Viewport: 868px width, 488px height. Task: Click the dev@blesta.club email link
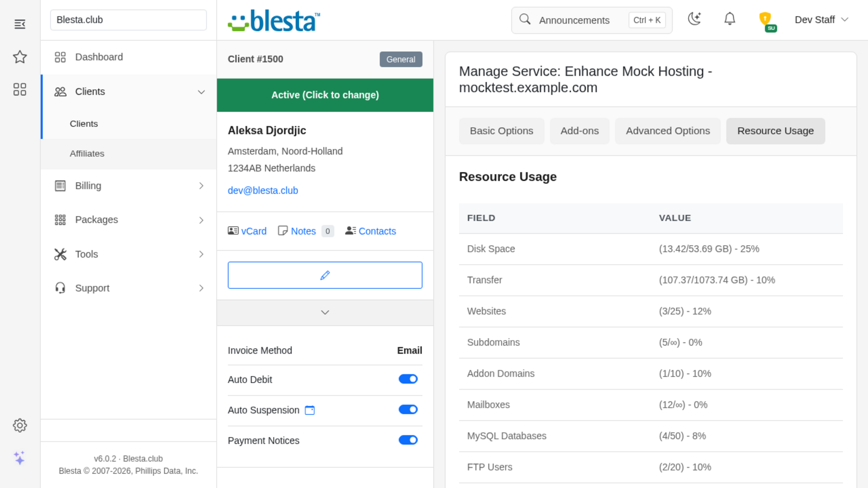coord(263,191)
